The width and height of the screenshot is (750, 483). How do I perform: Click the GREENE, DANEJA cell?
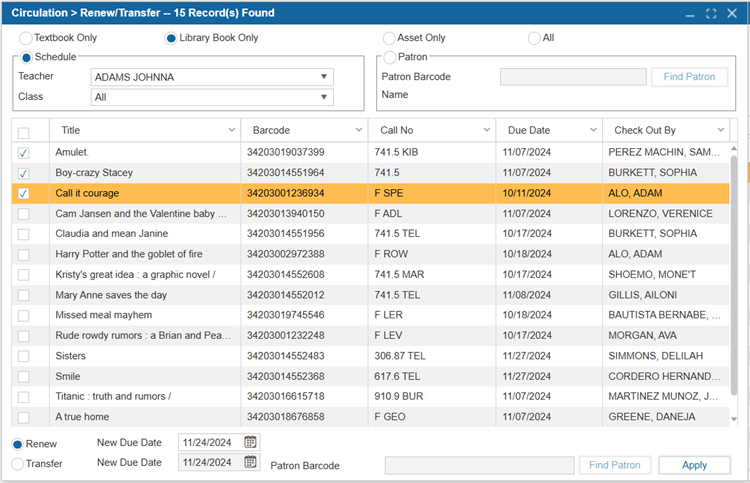tap(666, 417)
